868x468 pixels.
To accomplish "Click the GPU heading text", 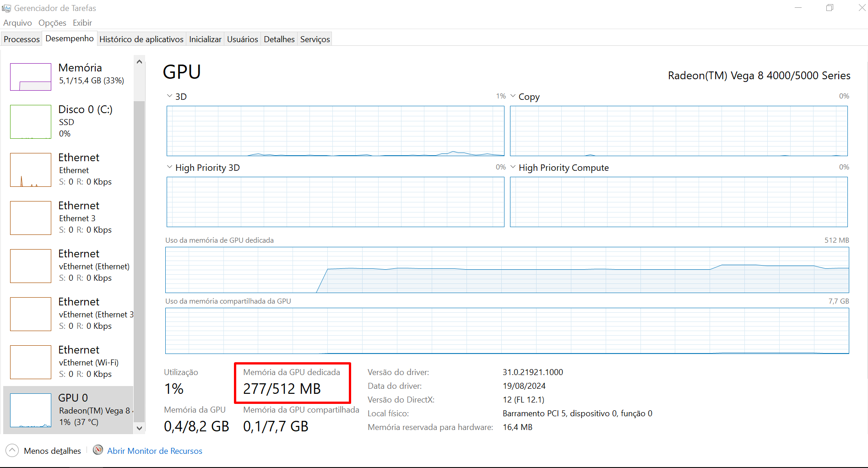I will click(x=182, y=72).
